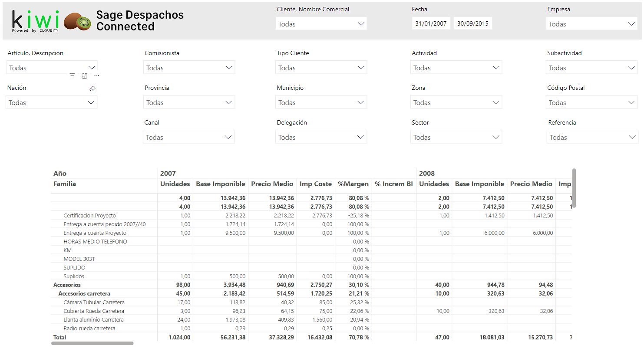Select the KM row
The image size is (644, 352).
(67, 250)
